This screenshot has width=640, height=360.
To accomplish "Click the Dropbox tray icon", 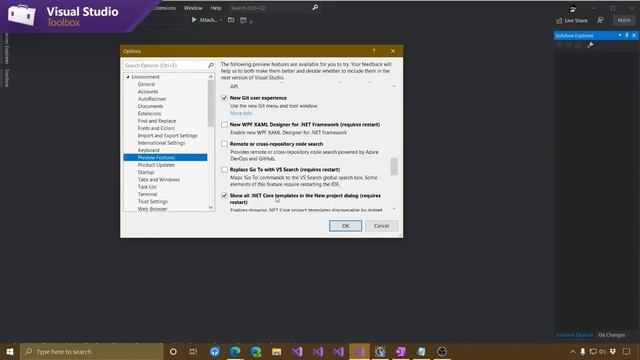I will tap(613, 351).
